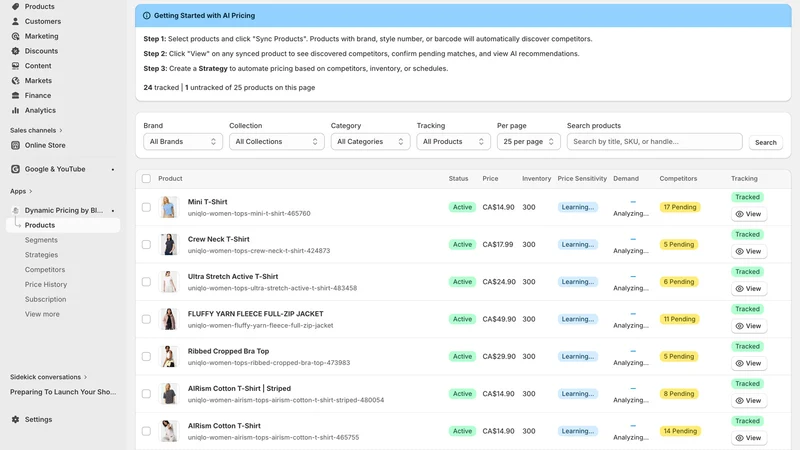Click Ribbed Cropped Bra Top thumbnail
The height and width of the screenshot is (450, 800).
(168, 356)
